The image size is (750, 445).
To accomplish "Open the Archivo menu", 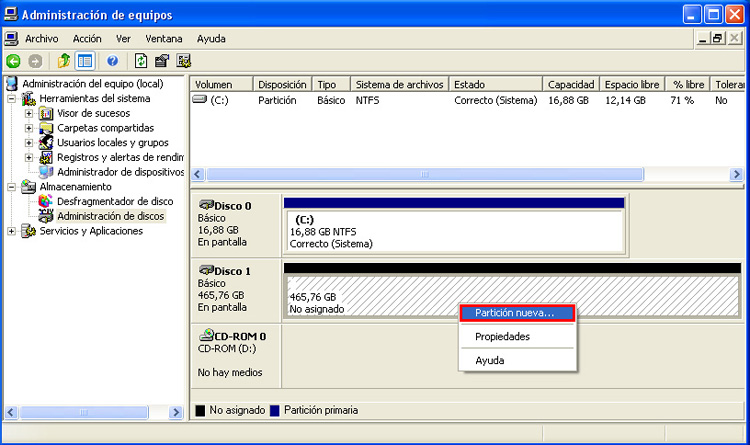I will 42,39.
